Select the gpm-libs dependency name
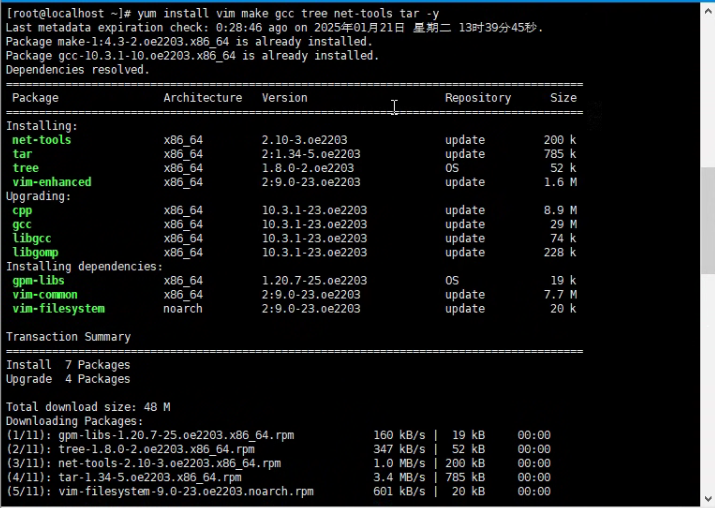The image size is (715, 508). click(x=38, y=280)
